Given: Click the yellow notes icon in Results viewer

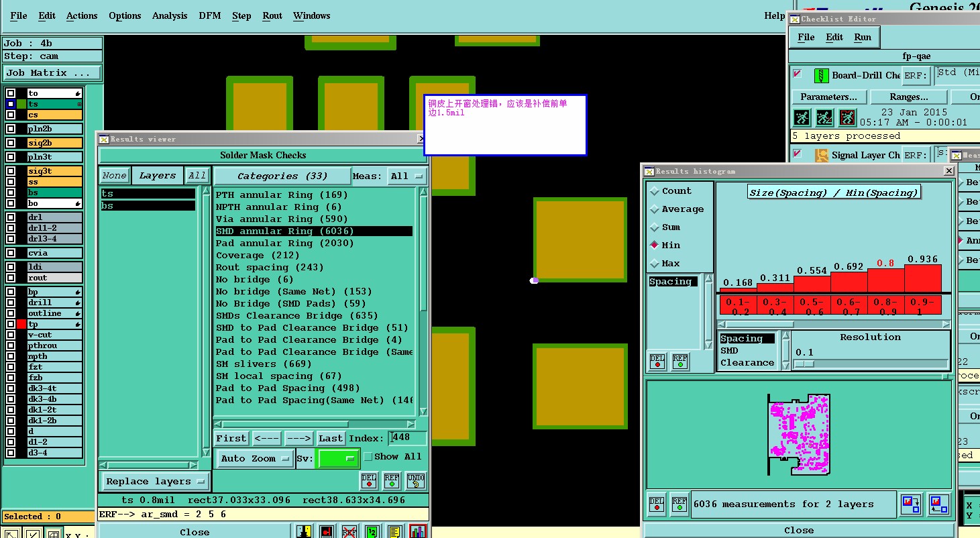Looking at the screenshot, I should coord(394,531).
